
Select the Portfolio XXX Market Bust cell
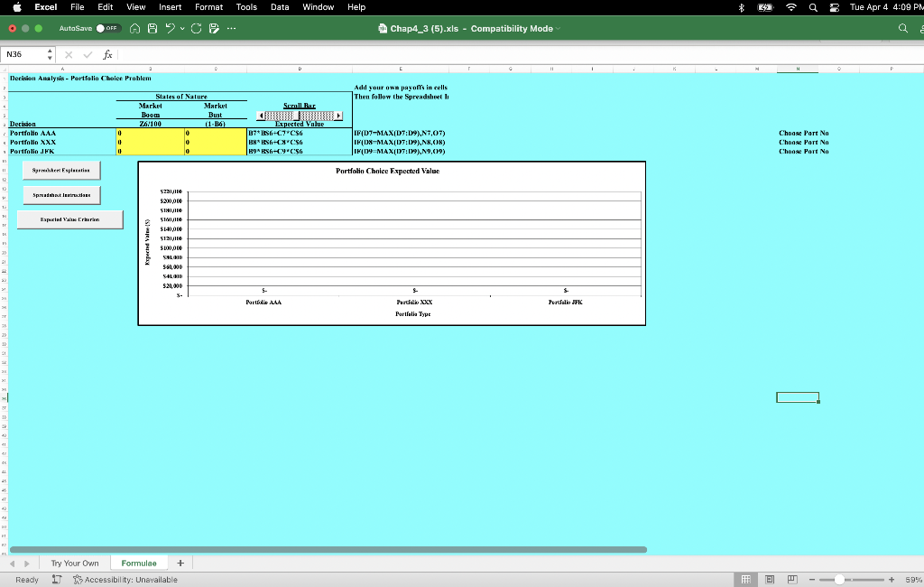(216, 142)
